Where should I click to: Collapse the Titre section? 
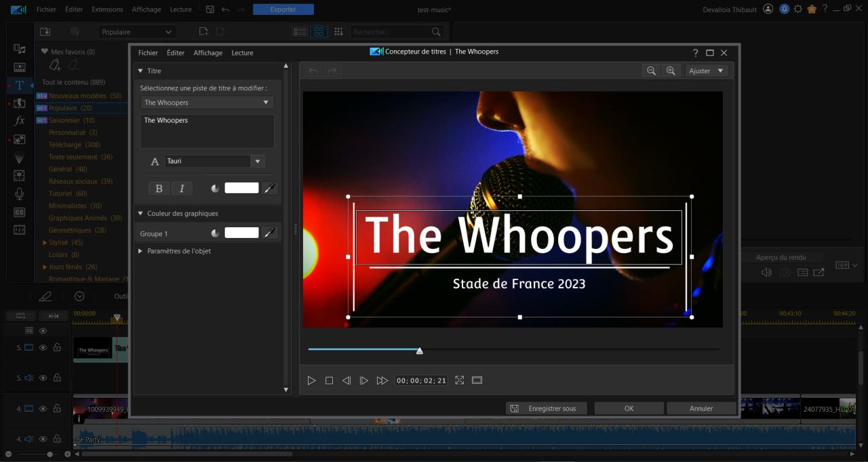tap(140, 71)
